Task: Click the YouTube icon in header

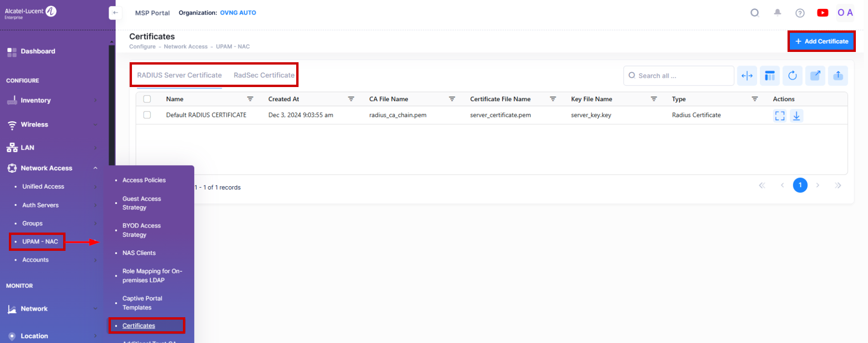Action: 822,13
